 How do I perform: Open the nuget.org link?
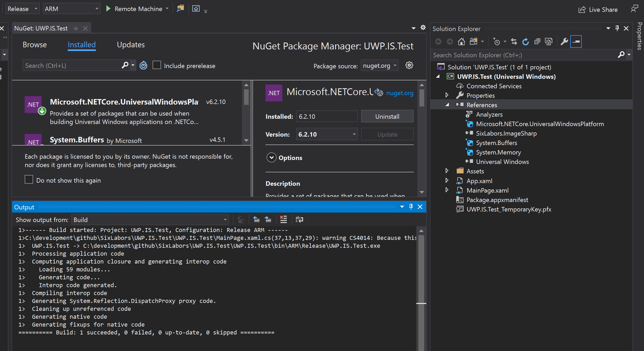click(399, 93)
